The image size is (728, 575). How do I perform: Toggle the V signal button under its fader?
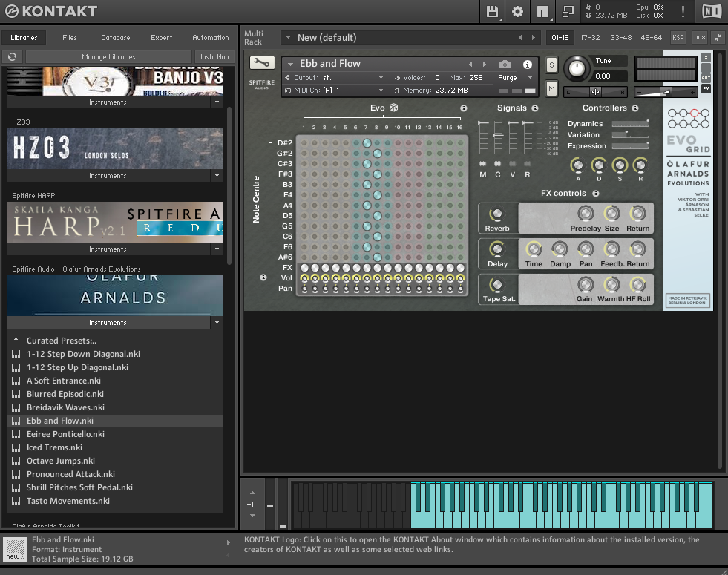pyautogui.click(x=513, y=164)
